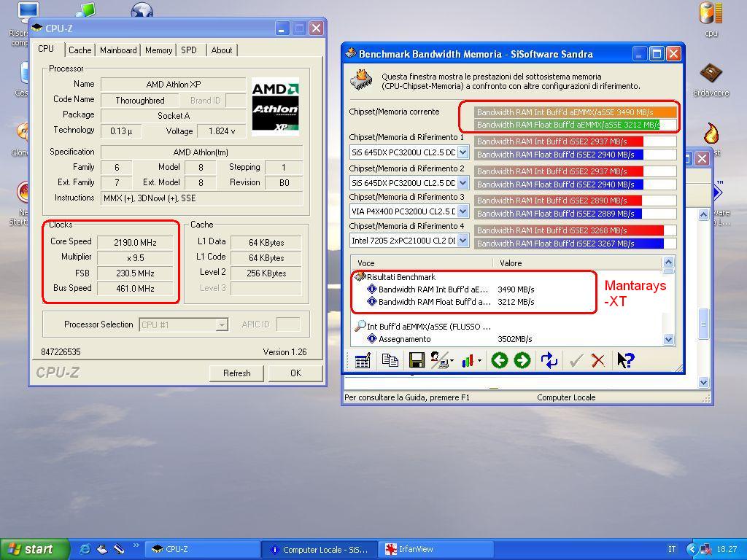Click the red X cancel icon
The height and width of the screenshot is (560, 747).
[x=598, y=360]
